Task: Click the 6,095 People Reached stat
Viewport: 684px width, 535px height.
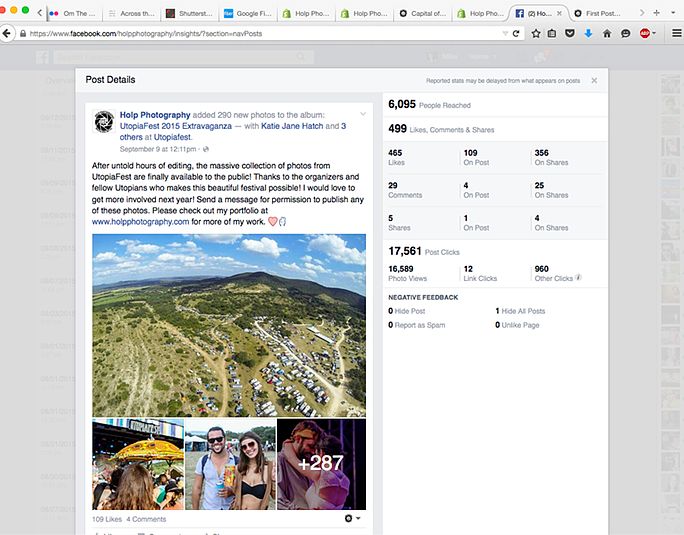Action: click(429, 104)
